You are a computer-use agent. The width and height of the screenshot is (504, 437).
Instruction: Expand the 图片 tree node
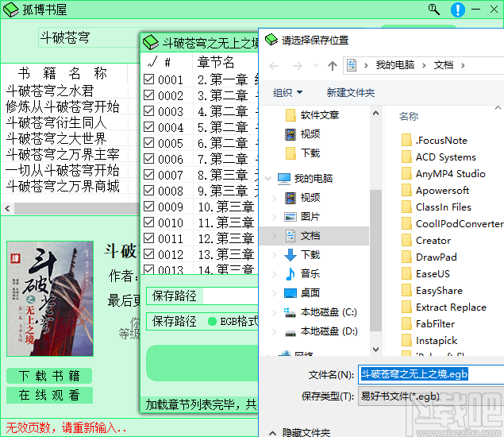click(274, 217)
